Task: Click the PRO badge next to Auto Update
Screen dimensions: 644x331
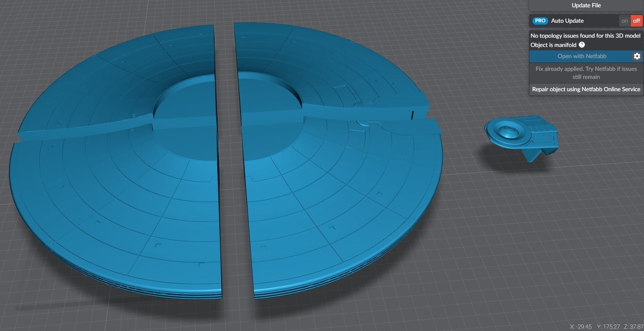Action: [540, 21]
